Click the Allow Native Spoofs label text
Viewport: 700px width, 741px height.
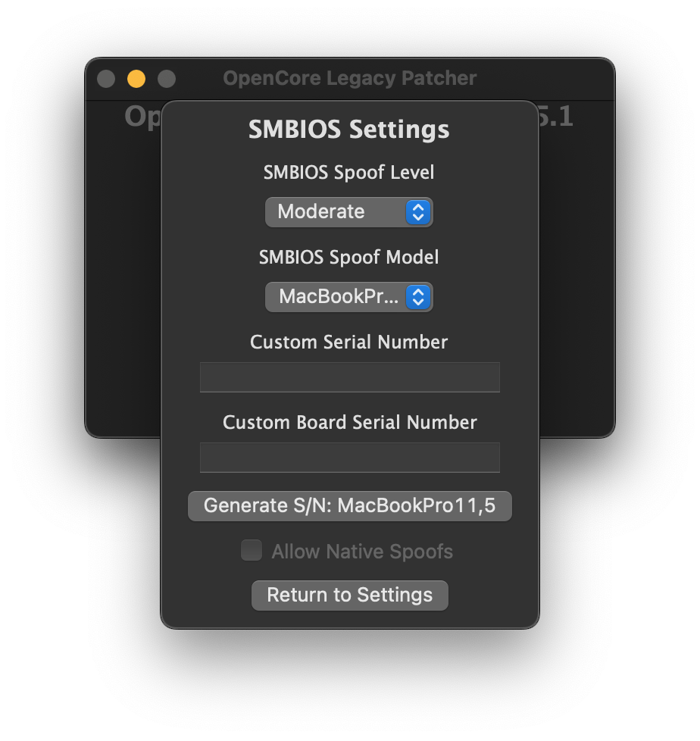pyautogui.click(x=362, y=552)
